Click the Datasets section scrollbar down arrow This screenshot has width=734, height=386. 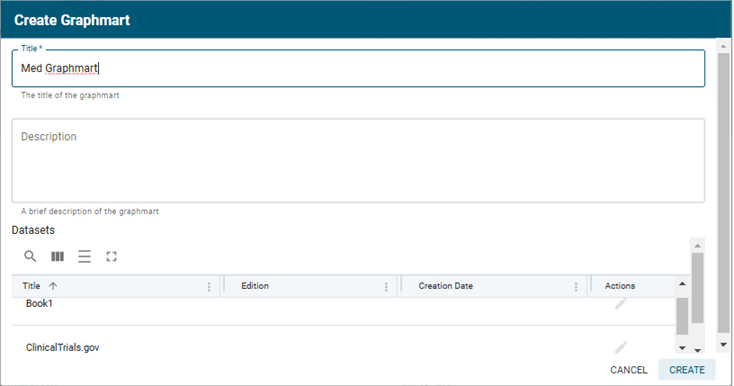(697, 350)
